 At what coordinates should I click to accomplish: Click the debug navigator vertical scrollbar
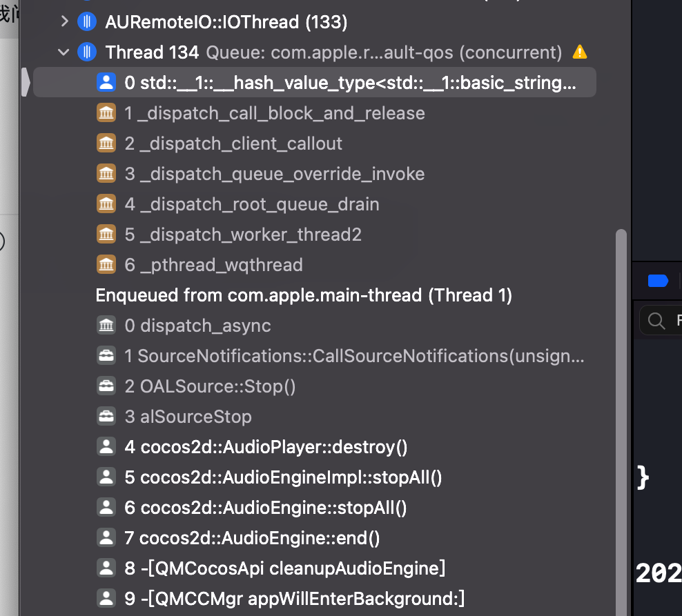pyautogui.click(x=621, y=414)
